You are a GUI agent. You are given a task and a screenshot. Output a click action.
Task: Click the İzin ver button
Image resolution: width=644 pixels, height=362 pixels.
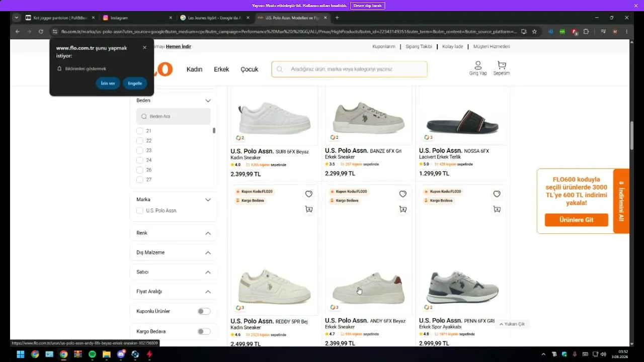[108, 83]
